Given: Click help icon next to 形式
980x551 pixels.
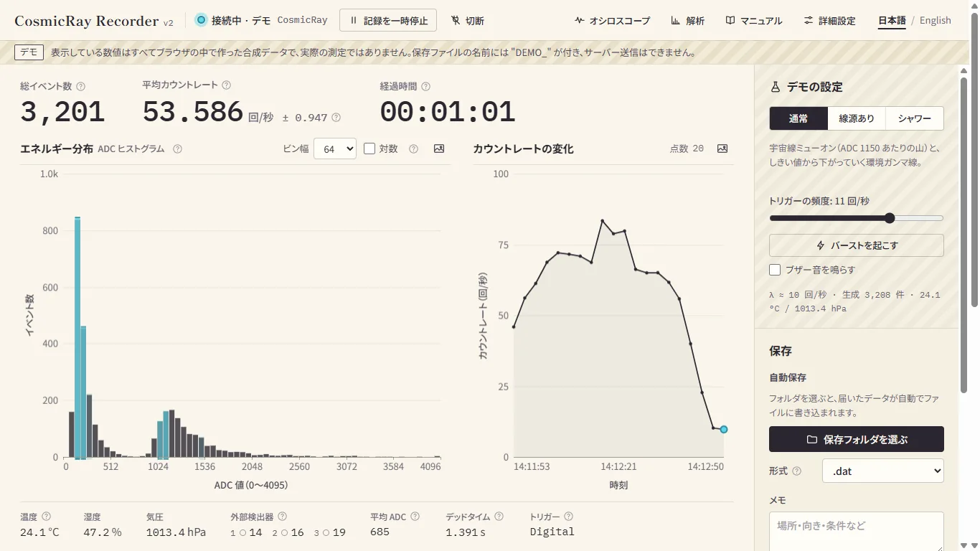Looking at the screenshot, I should click(796, 471).
